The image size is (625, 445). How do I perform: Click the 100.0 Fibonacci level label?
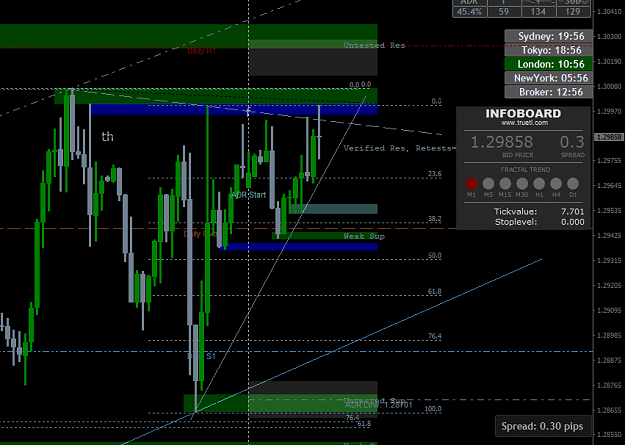433,409
